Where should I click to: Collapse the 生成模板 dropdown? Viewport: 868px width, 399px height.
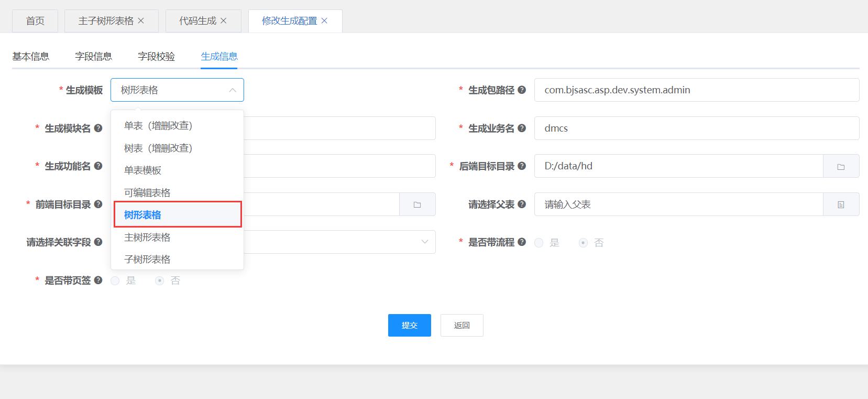click(x=233, y=90)
